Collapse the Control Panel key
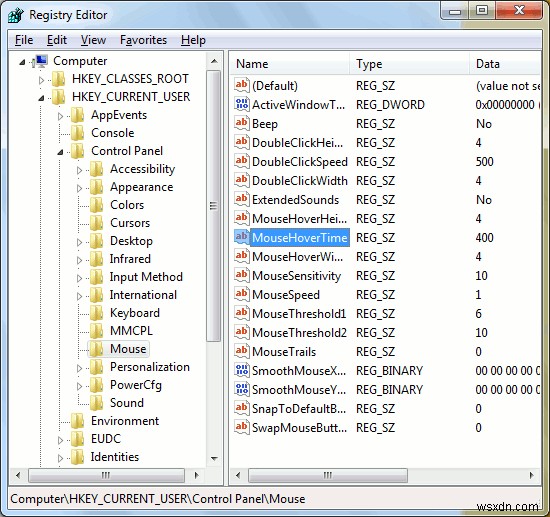550x517 pixels. pyautogui.click(x=60, y=152)
